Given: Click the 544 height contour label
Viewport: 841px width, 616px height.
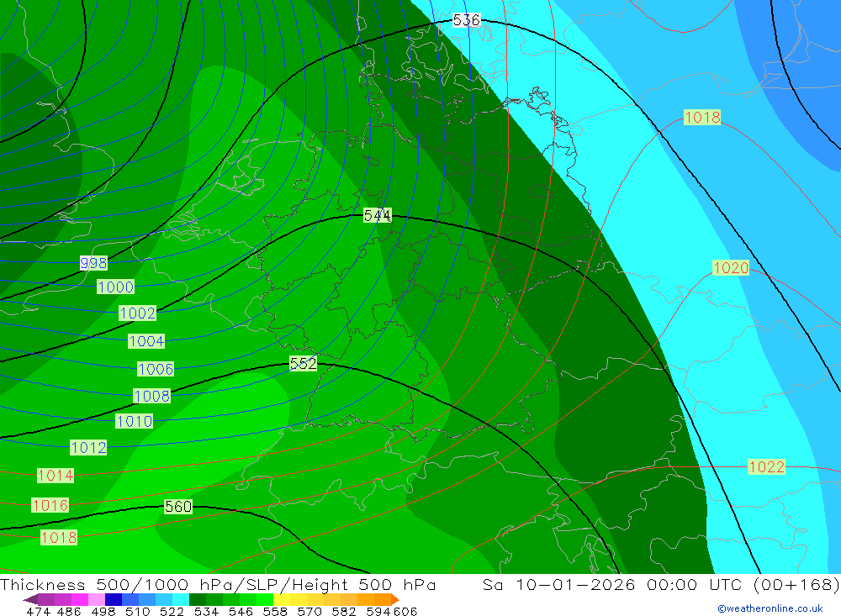Looking at the screenshot, I should (x=377, y=215).
